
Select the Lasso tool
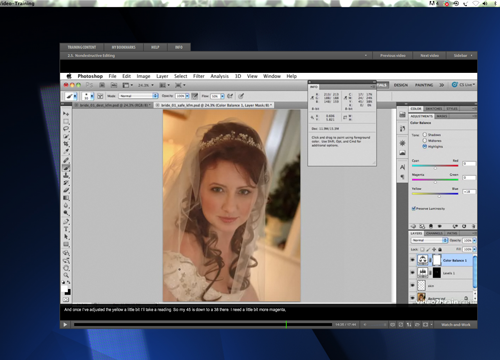[x=66, y=129]
